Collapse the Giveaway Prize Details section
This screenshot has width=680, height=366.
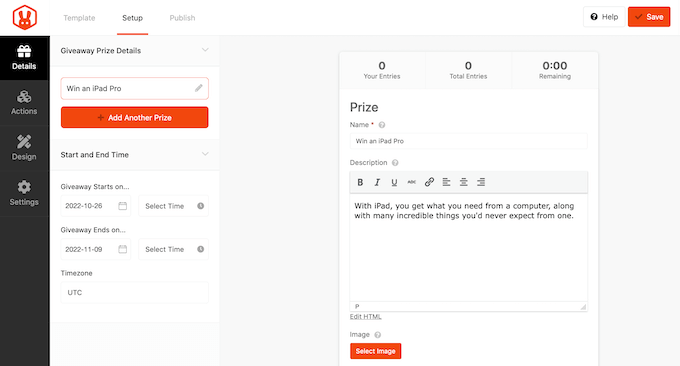205,50
